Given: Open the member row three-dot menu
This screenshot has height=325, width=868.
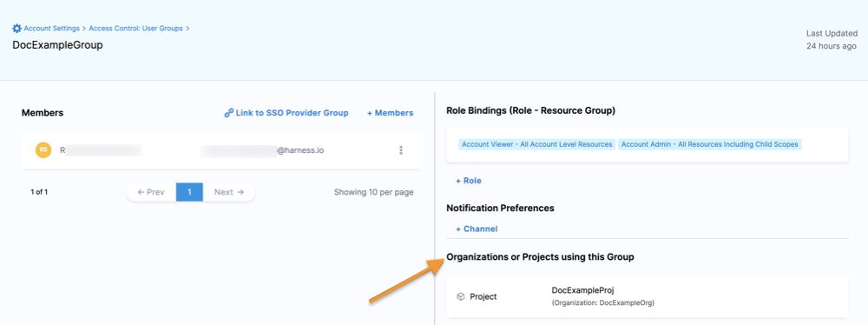Looking at the screenshot, I should coord(401,150).
